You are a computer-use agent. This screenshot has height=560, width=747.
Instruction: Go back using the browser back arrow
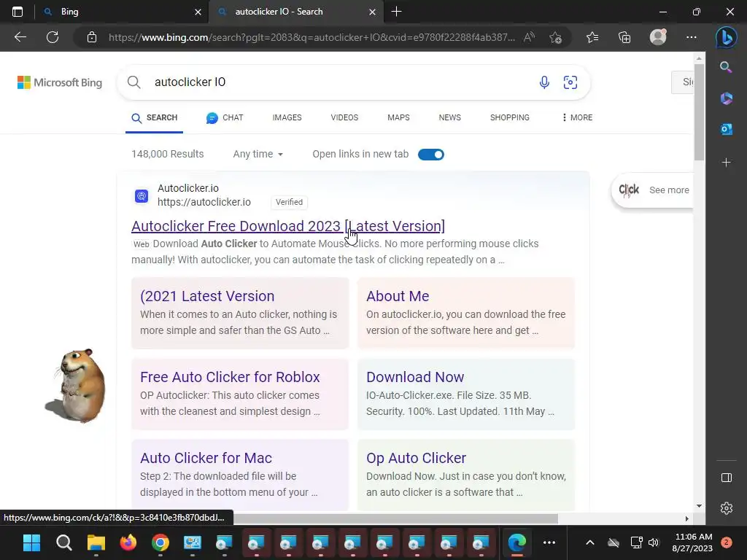click(x=20, y=37)
